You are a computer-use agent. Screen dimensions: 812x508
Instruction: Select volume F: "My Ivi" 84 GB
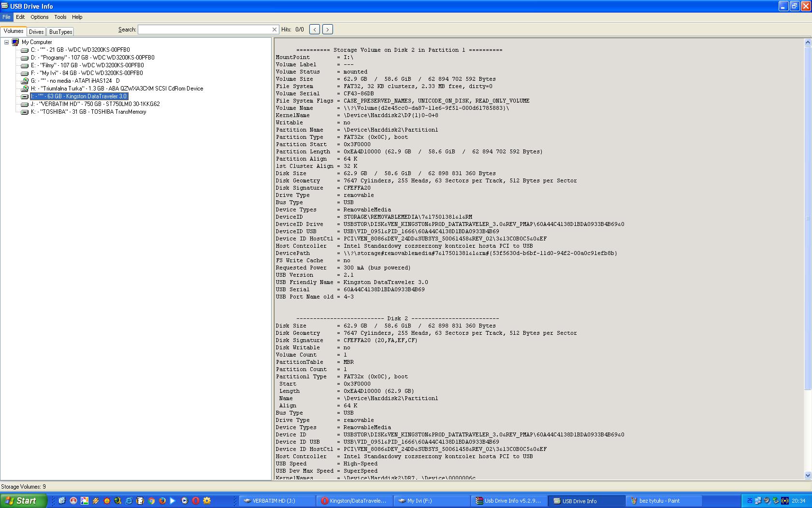coord(87,73)
